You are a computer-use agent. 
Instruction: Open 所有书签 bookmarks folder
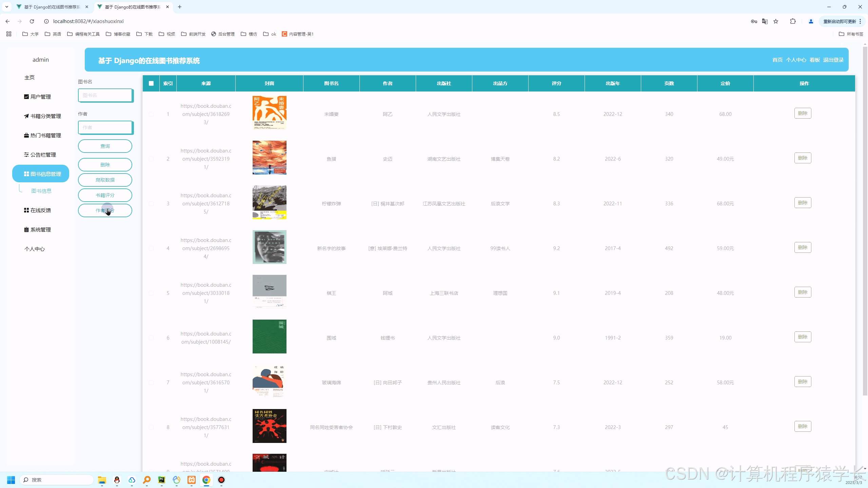(851, 34)
